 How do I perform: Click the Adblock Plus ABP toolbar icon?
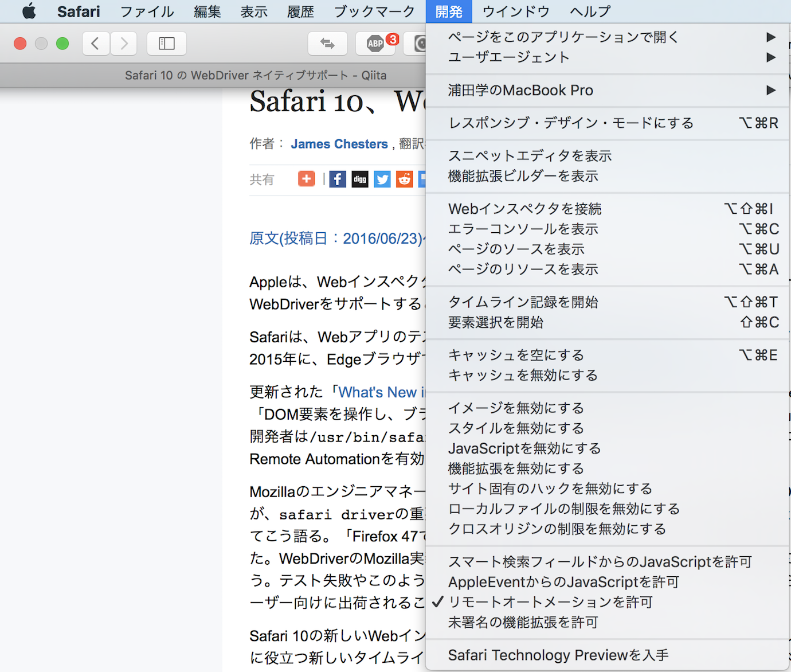[x=375, y=43]
